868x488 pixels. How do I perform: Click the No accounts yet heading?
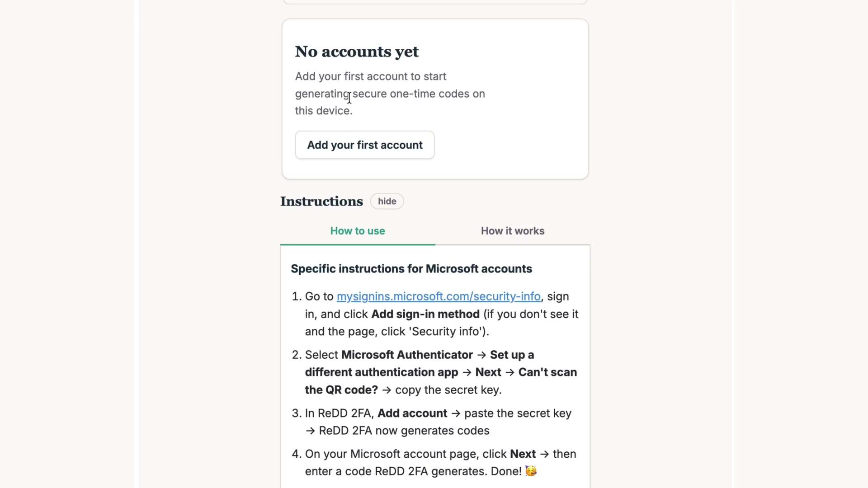[357, 52]
